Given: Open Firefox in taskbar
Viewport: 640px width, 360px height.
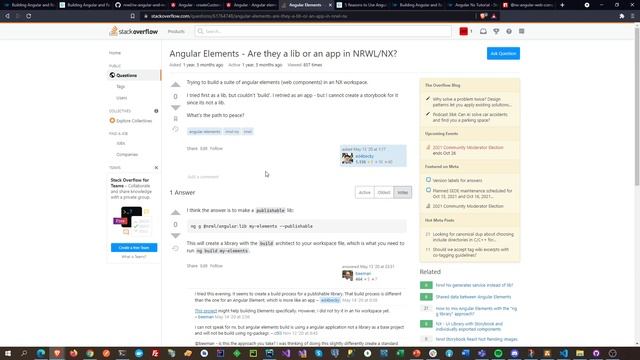Looking at the screenshot, I should [x=73, y=353].
